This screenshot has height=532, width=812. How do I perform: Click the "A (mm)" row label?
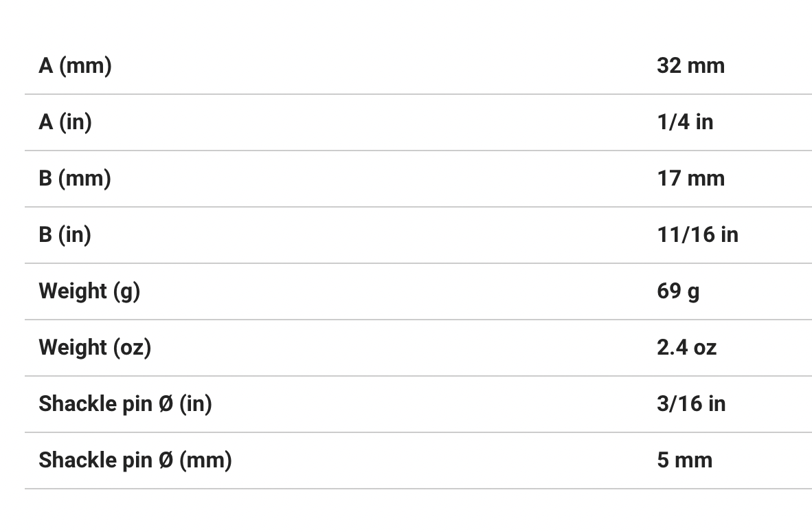(75, 66)
